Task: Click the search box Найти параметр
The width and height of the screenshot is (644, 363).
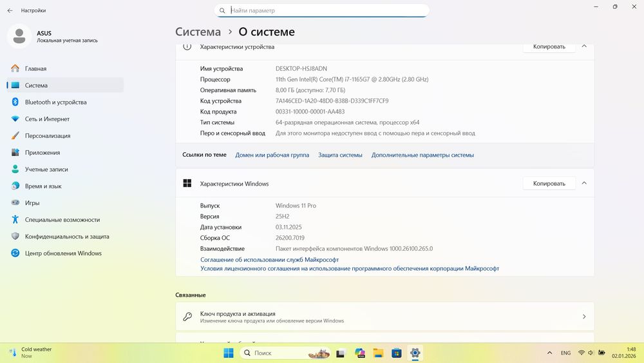Action: click(x=321, y=10)
